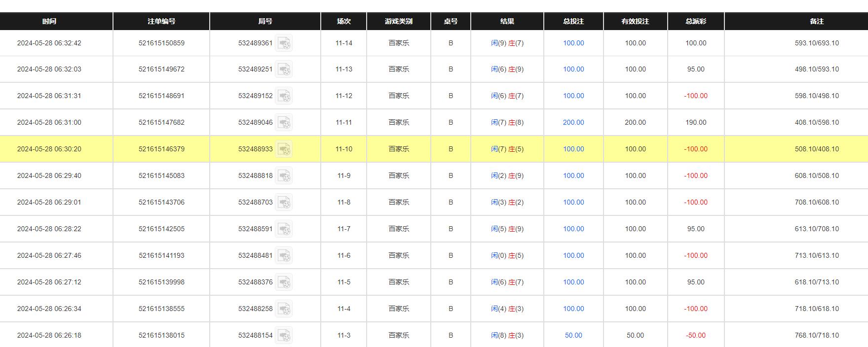Click video icon beside round 532489251
868x347 pixels.
click(x=284, y=69)
